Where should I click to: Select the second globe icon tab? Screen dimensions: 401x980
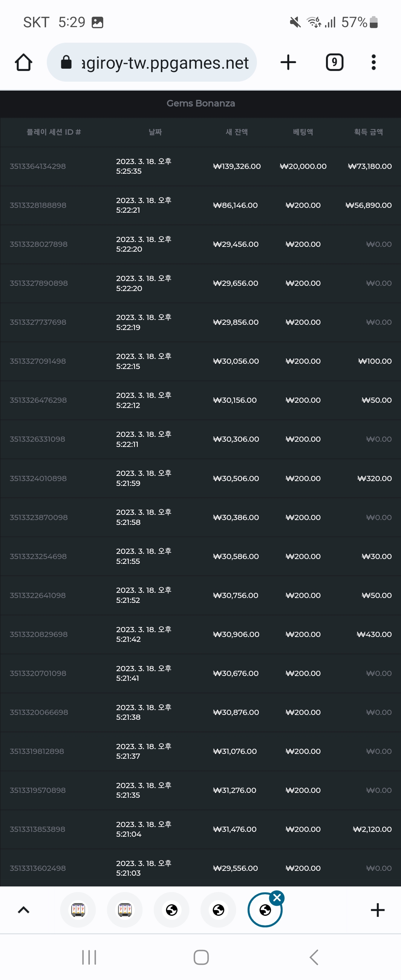point(218,910)
